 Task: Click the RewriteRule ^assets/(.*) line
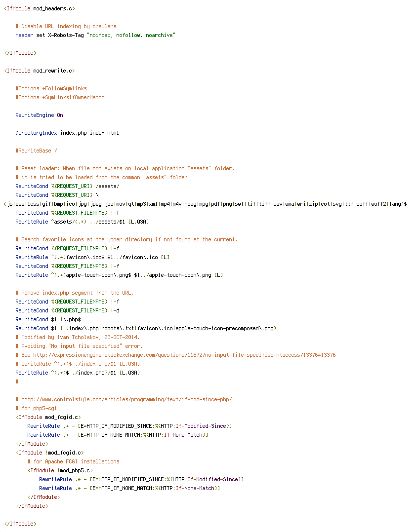[82, 222]
